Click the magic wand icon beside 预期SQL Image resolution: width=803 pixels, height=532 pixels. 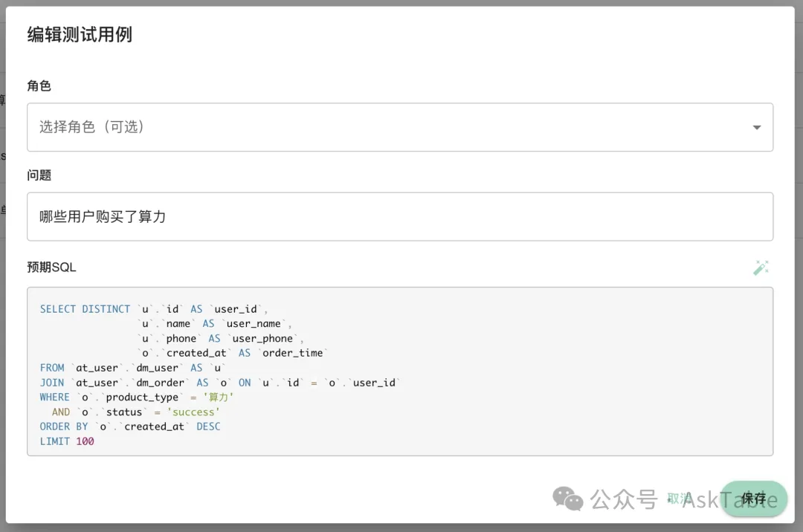[761, 268]
